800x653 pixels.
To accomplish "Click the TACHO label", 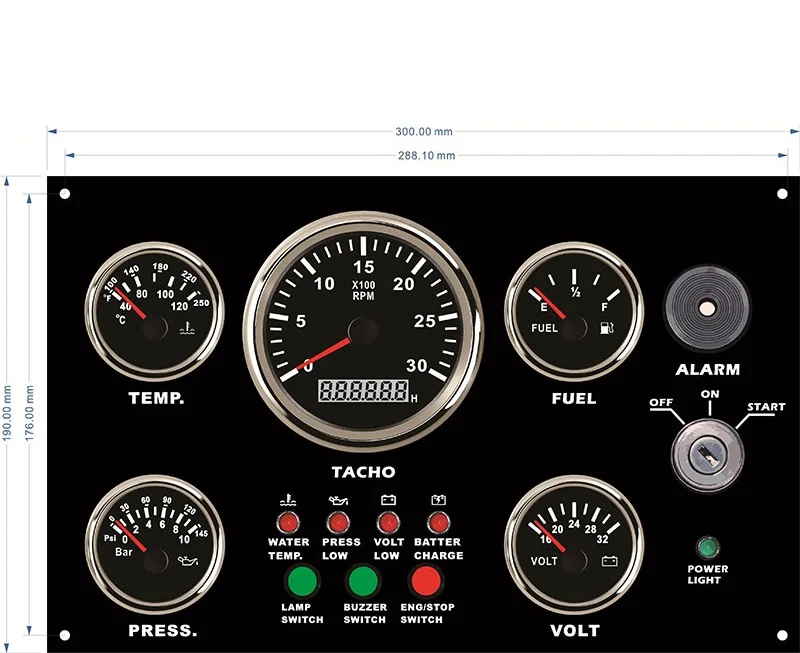I will click(363, 472).
